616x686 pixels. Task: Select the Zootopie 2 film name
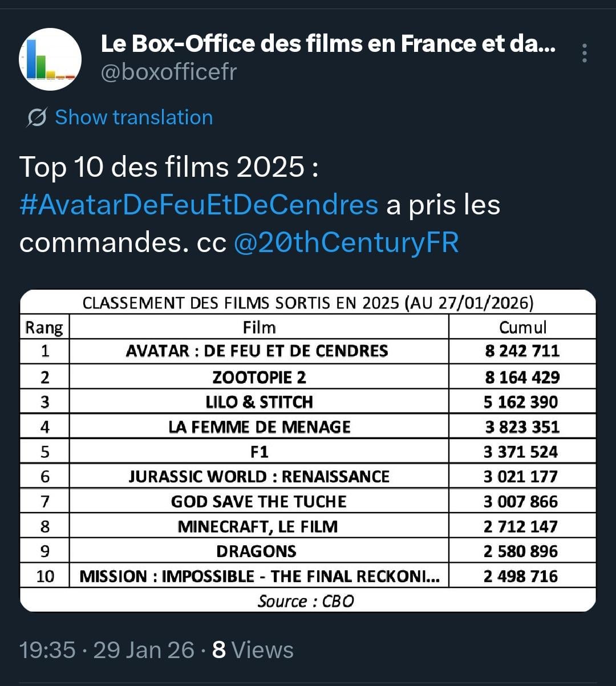[259, 377]
